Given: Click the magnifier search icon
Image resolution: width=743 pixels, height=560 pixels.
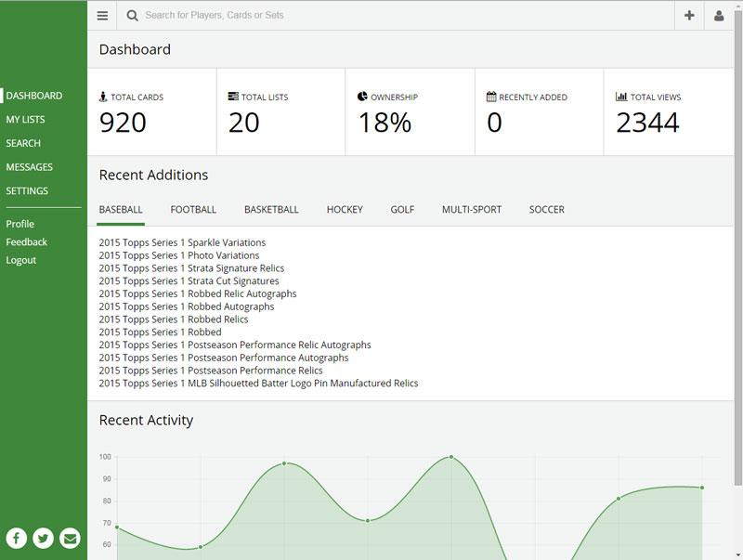Looking at the screenshot, I should (x=132, y=16).
